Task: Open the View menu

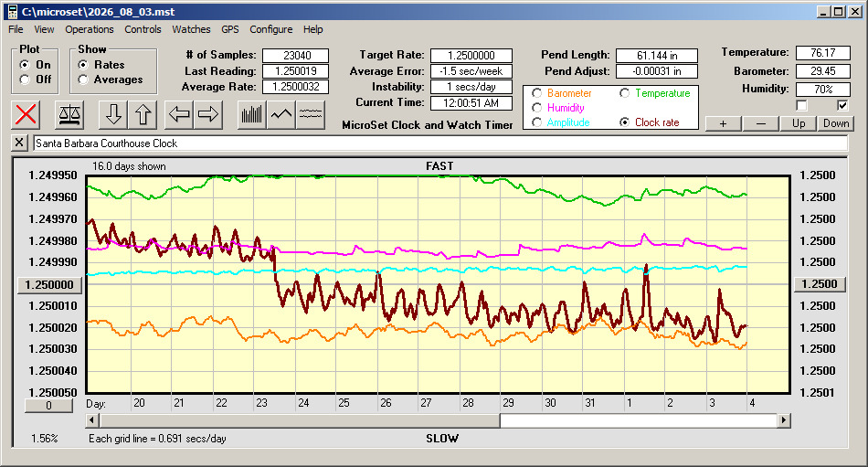Action: (x=44, y=29)
